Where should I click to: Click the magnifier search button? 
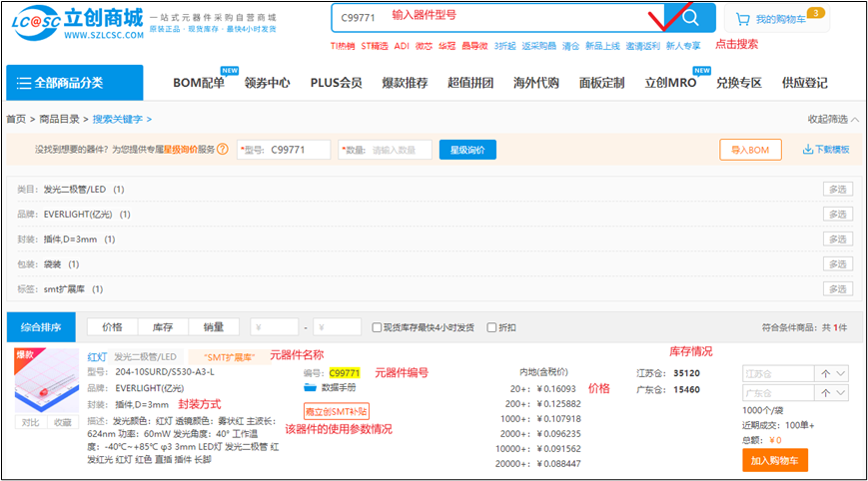(x=690, y=18)
